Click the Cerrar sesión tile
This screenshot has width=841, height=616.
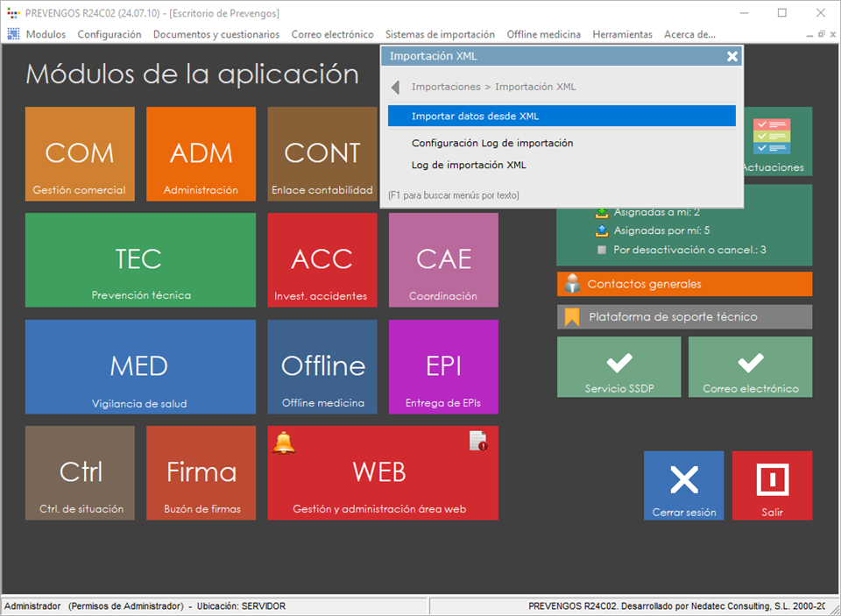click(683, 485)
